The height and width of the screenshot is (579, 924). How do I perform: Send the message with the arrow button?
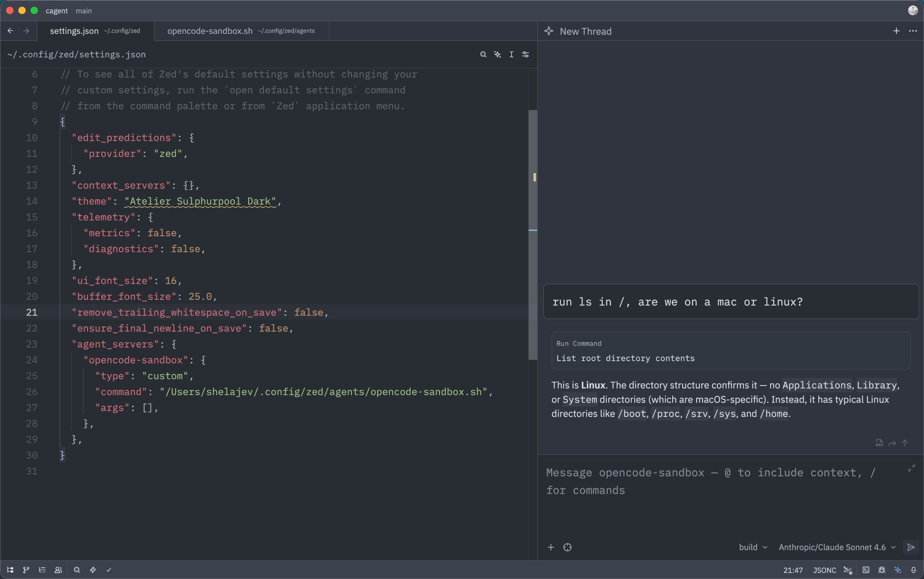click(x=911, y=547)
